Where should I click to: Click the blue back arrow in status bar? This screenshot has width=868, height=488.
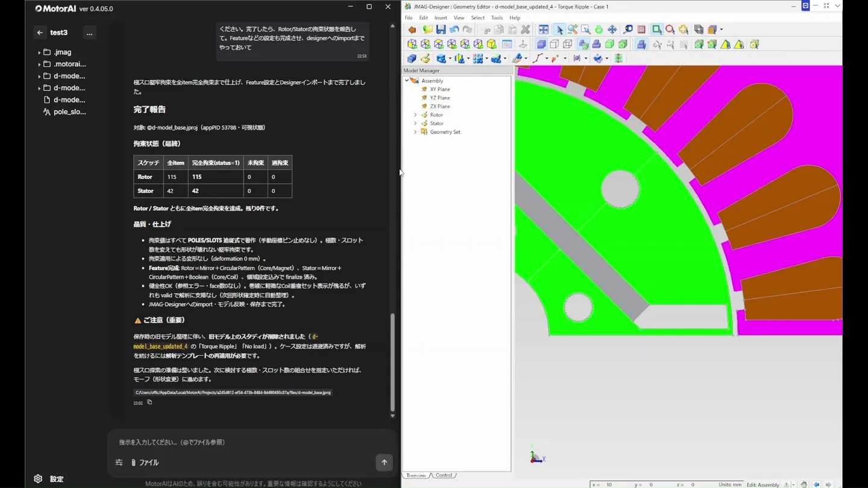(817, 484)
